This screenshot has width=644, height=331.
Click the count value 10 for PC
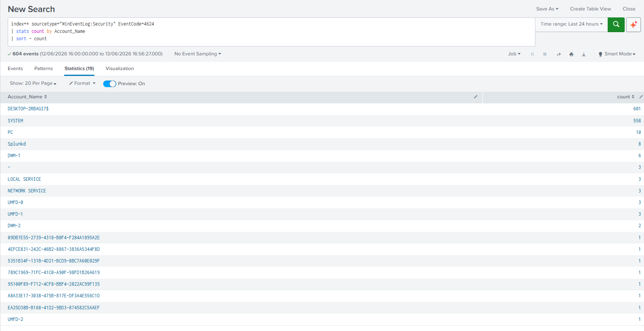(x=638, y=132)
